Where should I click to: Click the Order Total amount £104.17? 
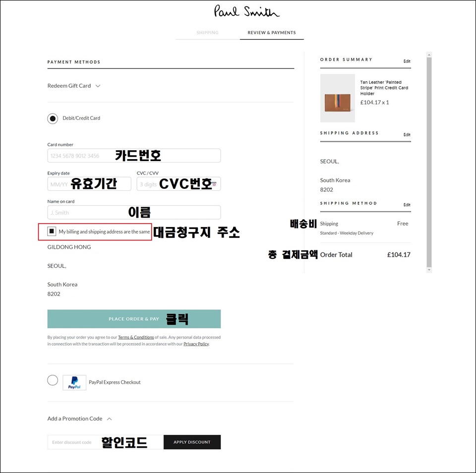399,255
